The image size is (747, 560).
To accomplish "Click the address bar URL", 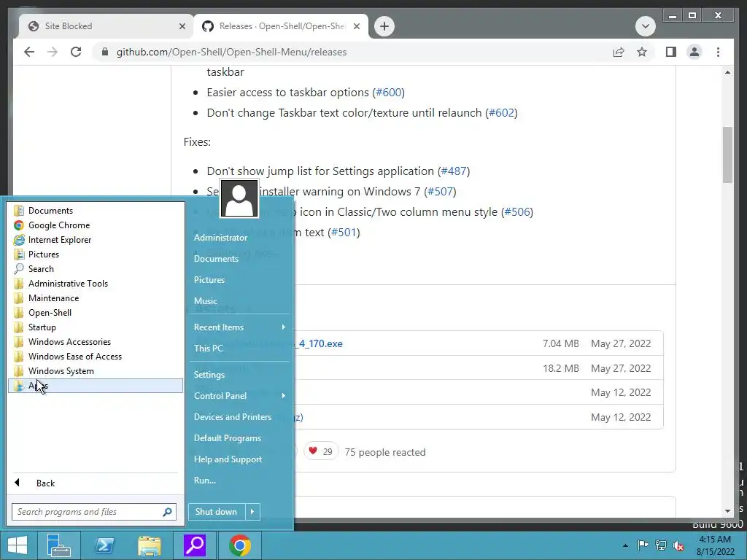I will [231, 52].
